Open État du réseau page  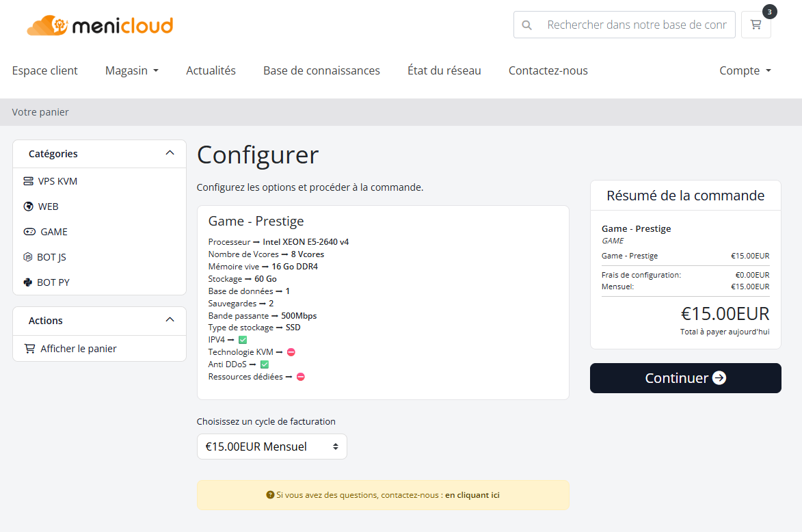[444, 70]
